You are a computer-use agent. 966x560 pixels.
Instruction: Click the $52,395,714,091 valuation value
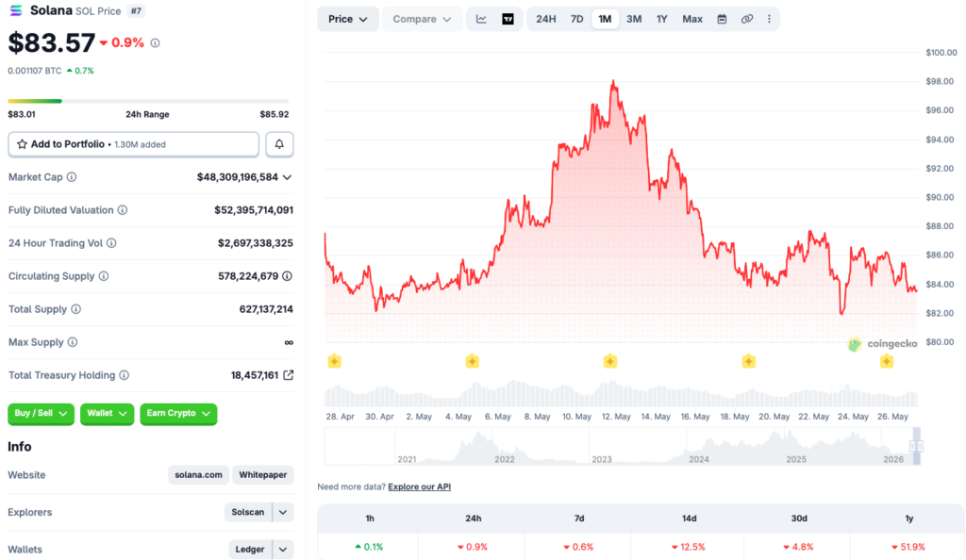pos(254,210)
